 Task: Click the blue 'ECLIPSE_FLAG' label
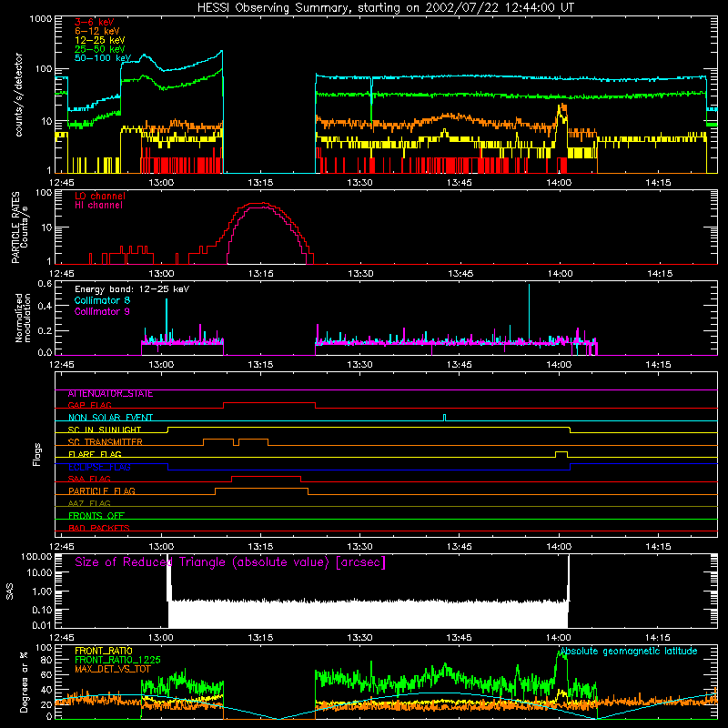click(x=99, y=467)
